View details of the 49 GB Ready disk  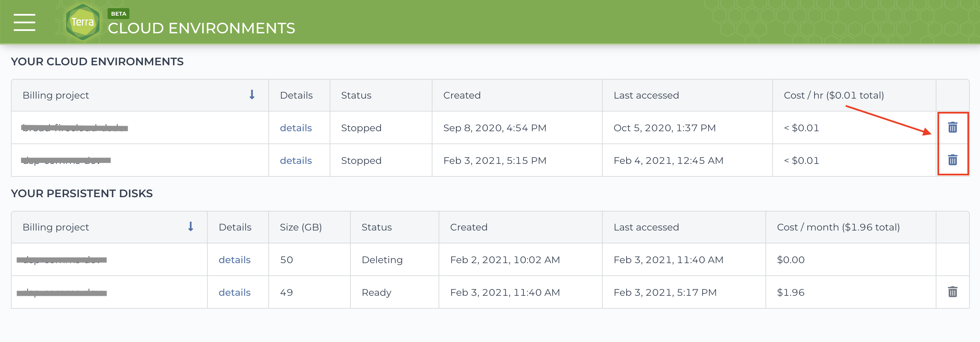pos(234,293)
